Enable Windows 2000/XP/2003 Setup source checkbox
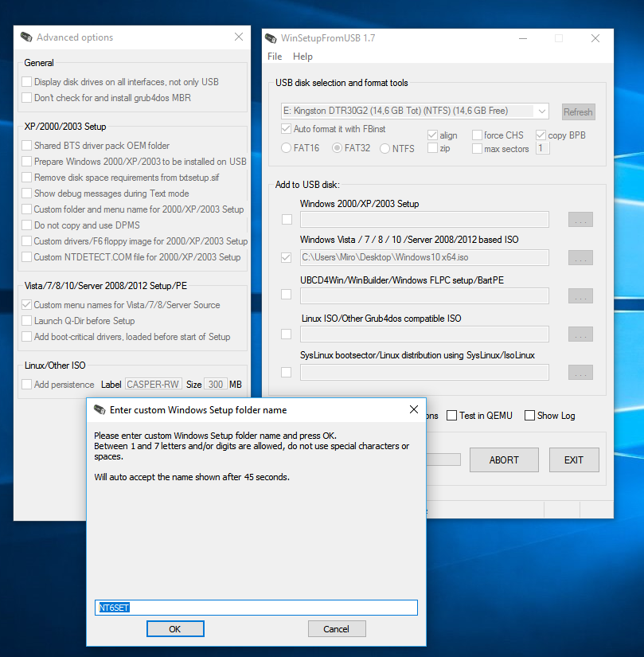 [x=287, y=219]
